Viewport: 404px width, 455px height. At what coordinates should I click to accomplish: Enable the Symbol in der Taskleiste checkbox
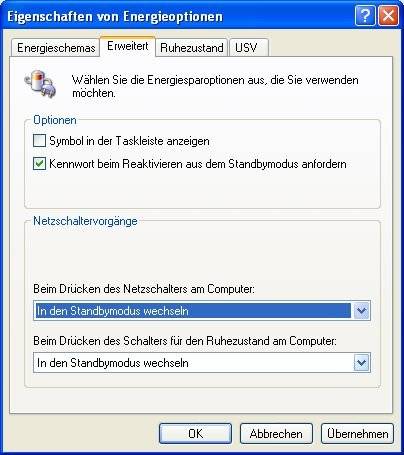pos(39,141)
